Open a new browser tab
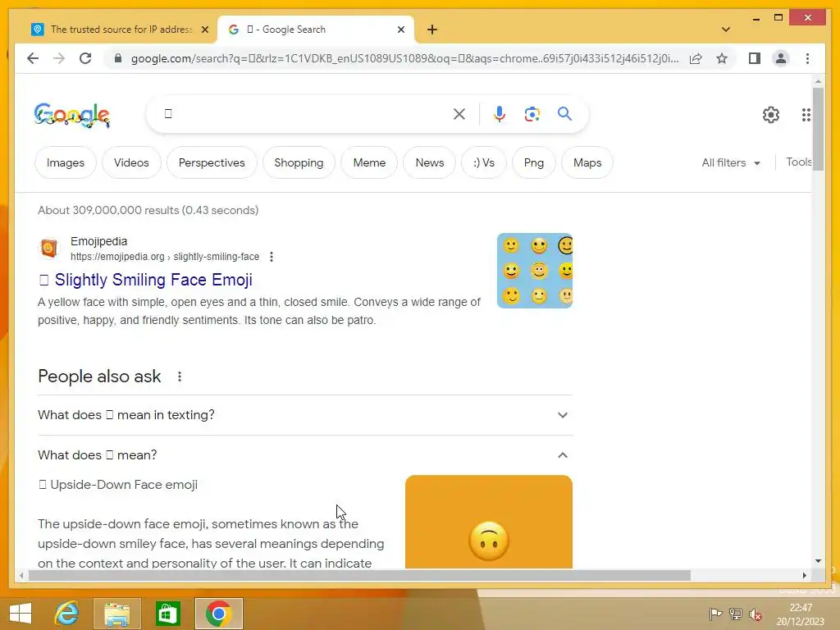Screen dimensions: 840x630 (432, 30)
